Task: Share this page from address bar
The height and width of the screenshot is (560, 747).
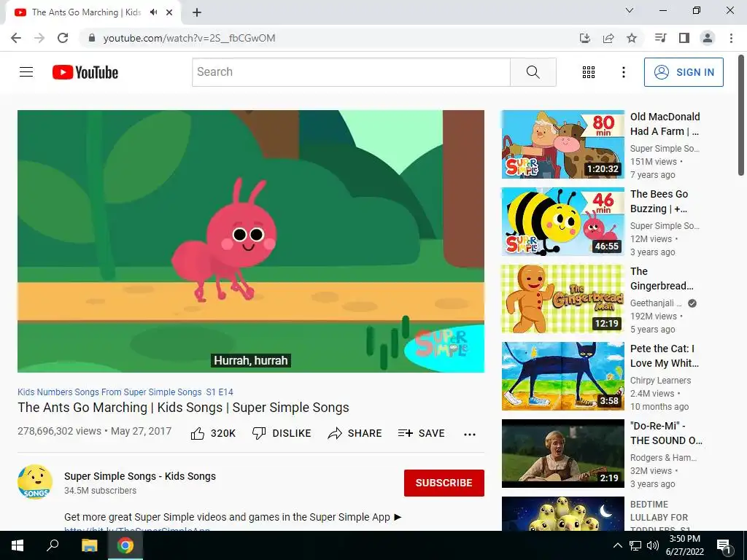Action: click(x=608, y=38)
